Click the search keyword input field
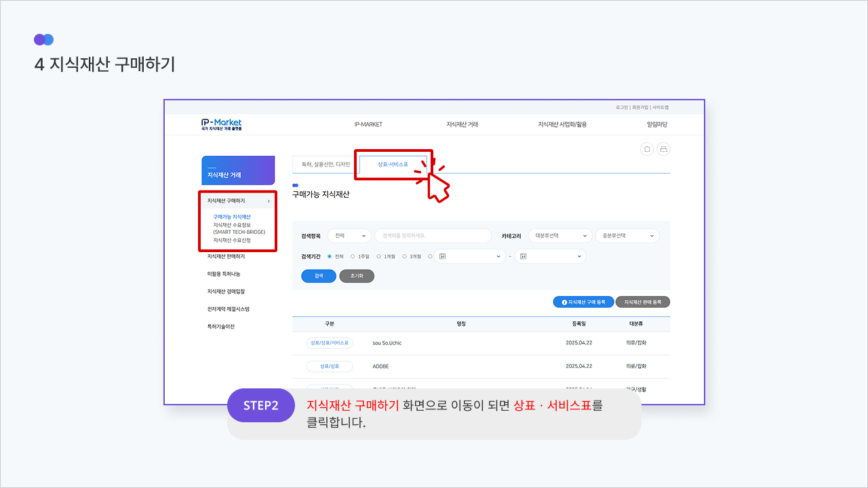868x488 pixels. pyautogui.click(x=433, y=236)
